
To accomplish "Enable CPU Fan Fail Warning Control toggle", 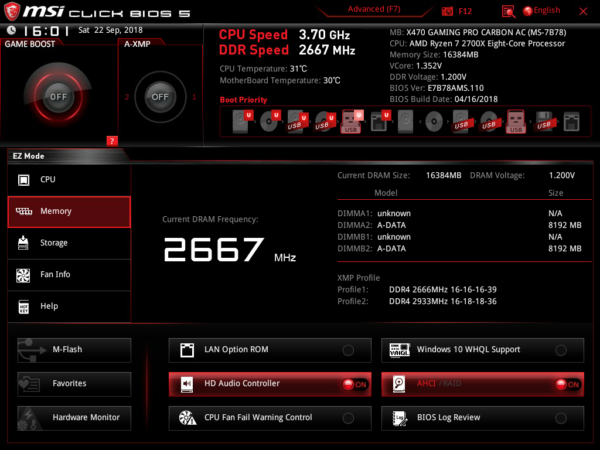I will coord(348,418).
